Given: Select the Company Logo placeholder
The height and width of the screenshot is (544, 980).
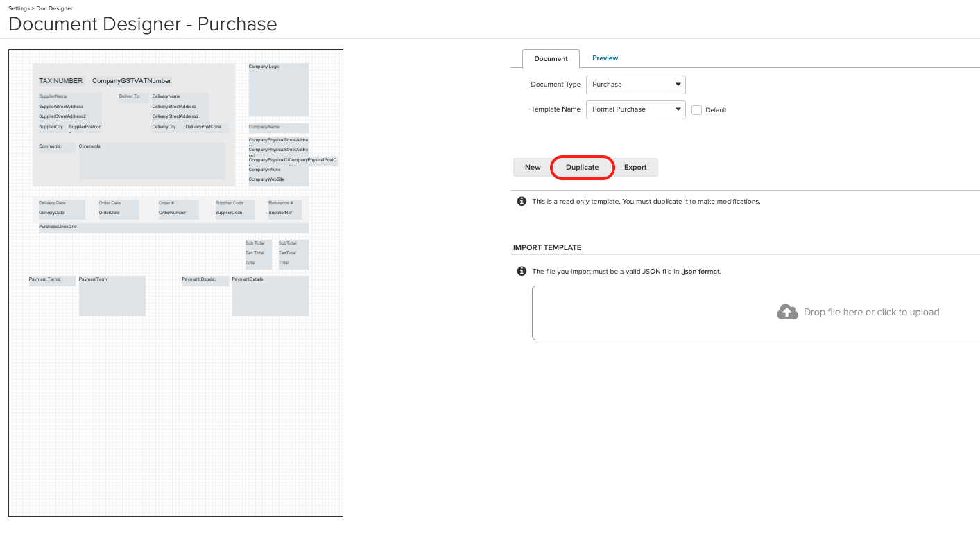Looking at the screenshot, I should pyautogui.click(x=279, y=90).
